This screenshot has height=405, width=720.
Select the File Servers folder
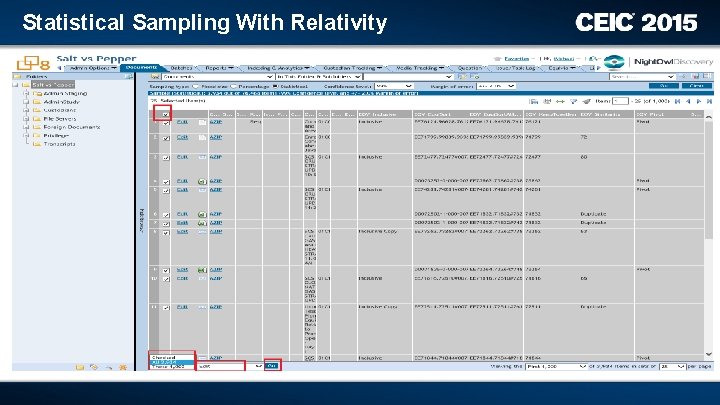tap(60, 118)
